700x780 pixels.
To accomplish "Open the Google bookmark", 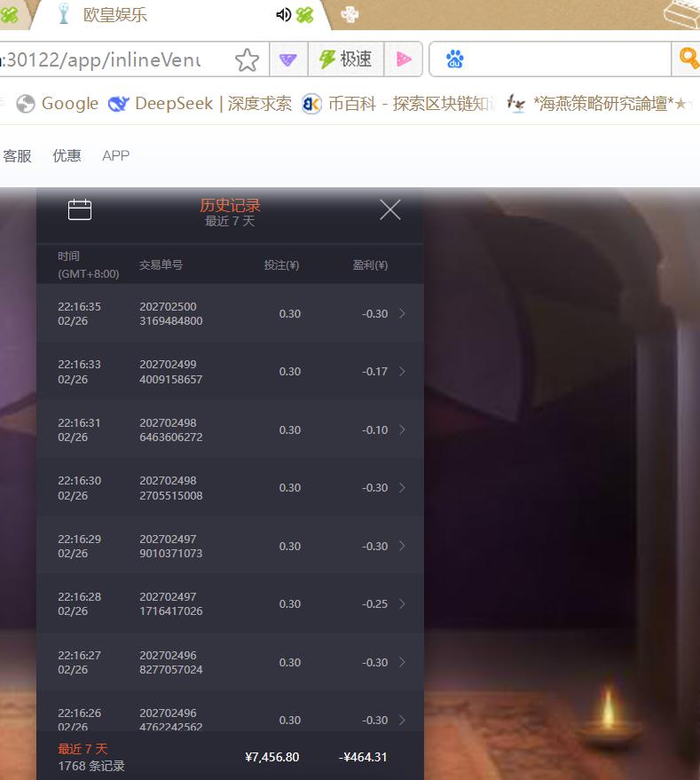I will click(x=57, y=104).
